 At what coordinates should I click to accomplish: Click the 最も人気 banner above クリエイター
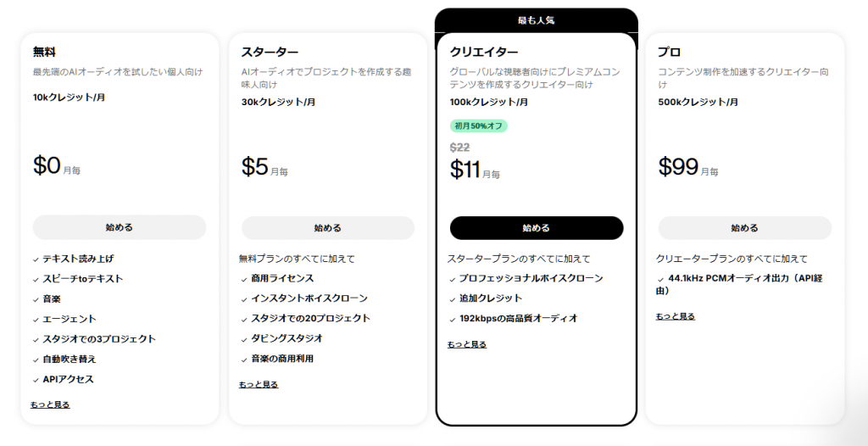point(536,20)
